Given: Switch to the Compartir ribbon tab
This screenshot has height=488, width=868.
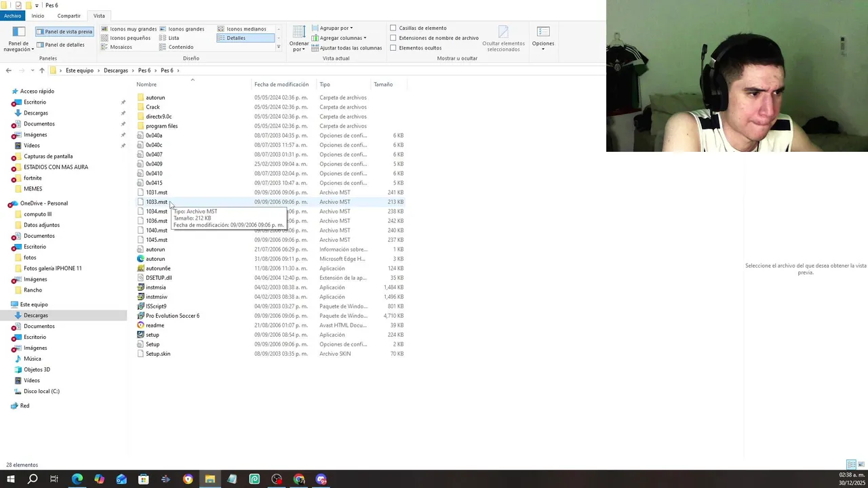Looking at the screenshot, I should pos(68,16).
